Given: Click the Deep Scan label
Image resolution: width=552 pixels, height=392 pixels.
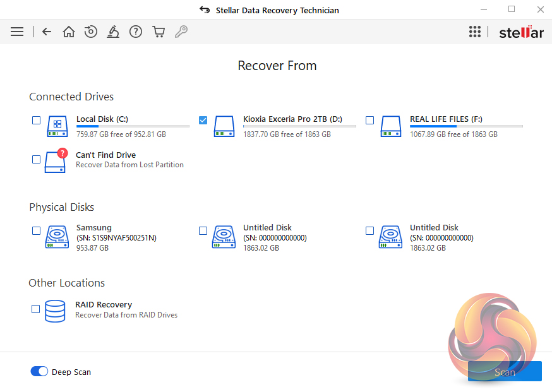Looking at the screenshot, I should tap(71, 372).
